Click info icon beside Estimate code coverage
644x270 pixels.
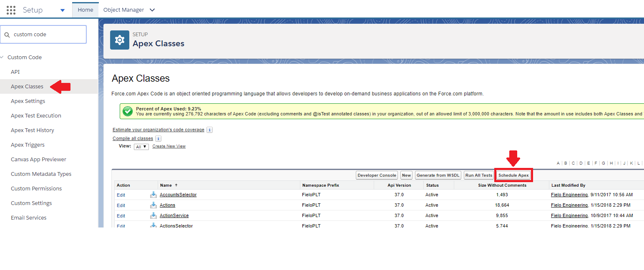(210, 130)
